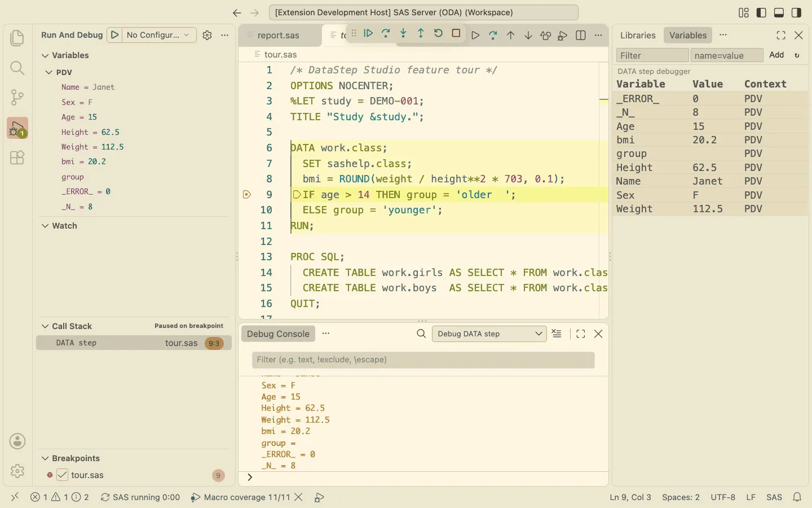
Task: Focus the Variables Filter field
Action: point(652,55)
